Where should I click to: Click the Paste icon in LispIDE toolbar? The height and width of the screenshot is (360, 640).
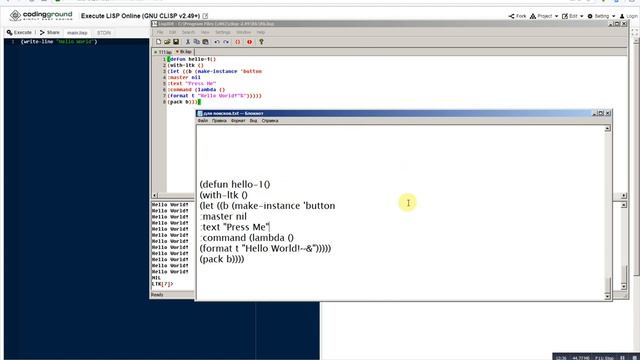(205, 42)
